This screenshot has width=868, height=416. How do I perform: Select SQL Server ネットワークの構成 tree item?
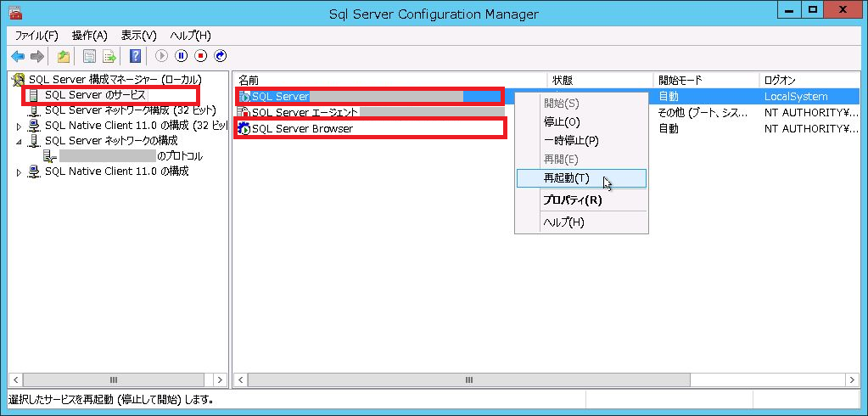click(x=111, y=141)
